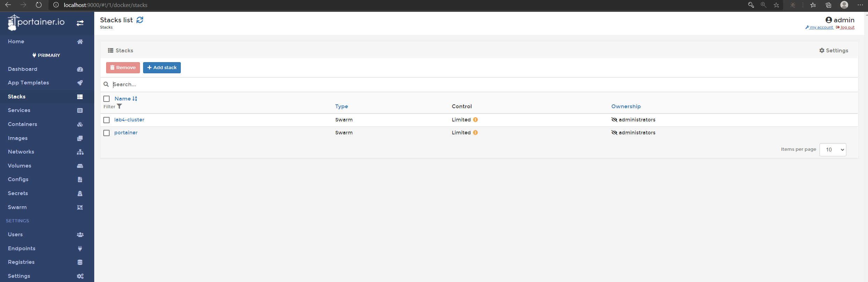868x282 pixels.
Task: Select the PRIMARY endpoint label
Action: (x=46, y=55)
